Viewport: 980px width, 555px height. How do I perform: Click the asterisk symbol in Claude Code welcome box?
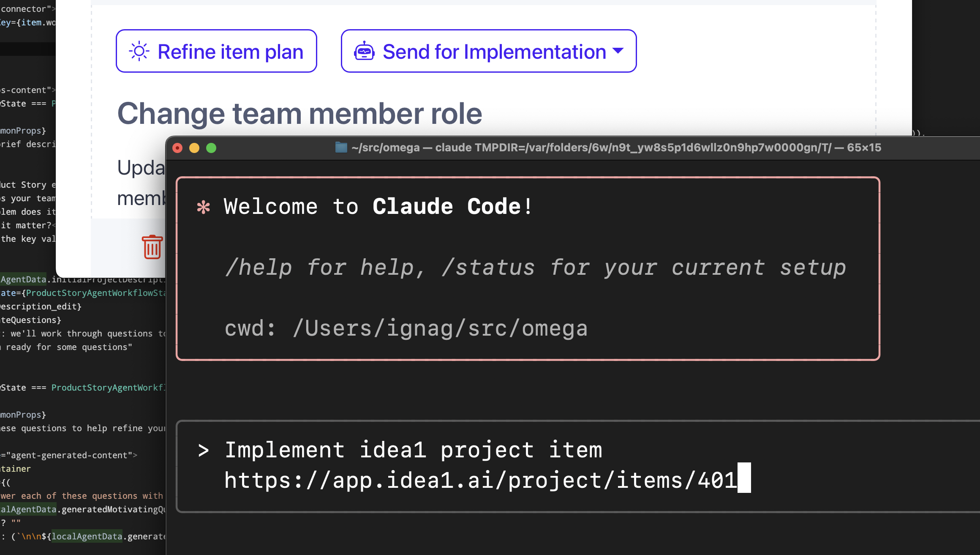pyautogui.click(x=203, y=207)
